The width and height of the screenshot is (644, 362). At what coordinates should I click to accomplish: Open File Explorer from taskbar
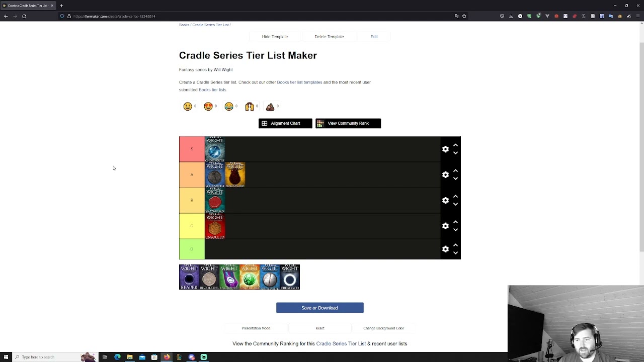(130, 357)
